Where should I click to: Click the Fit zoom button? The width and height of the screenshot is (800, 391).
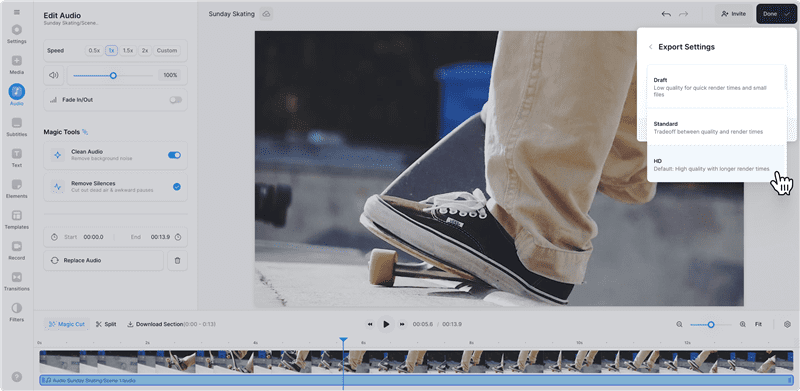[758, 324]
